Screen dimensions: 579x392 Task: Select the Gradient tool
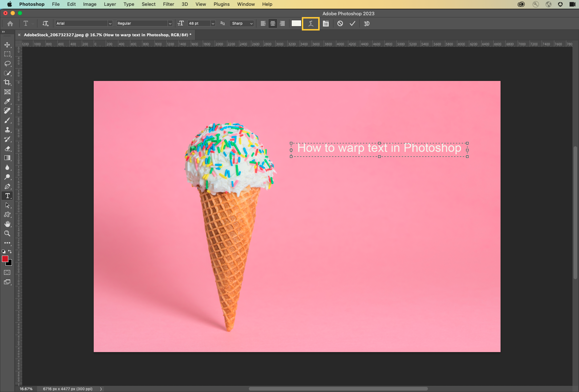click(7, 158)
